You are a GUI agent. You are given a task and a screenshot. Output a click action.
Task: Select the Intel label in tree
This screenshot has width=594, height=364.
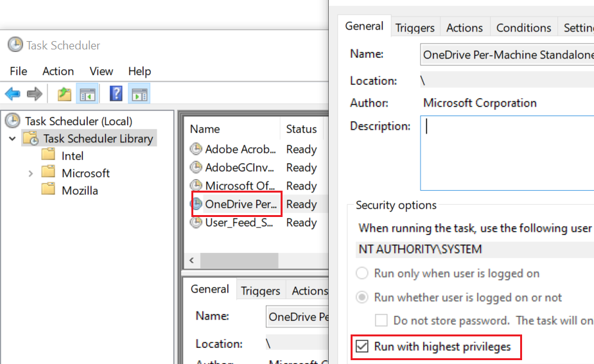coord(73,156)
